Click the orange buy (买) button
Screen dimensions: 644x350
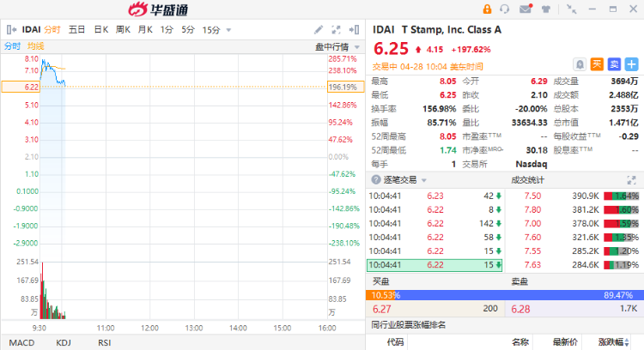pyautogui.click(x=597, y=64)
